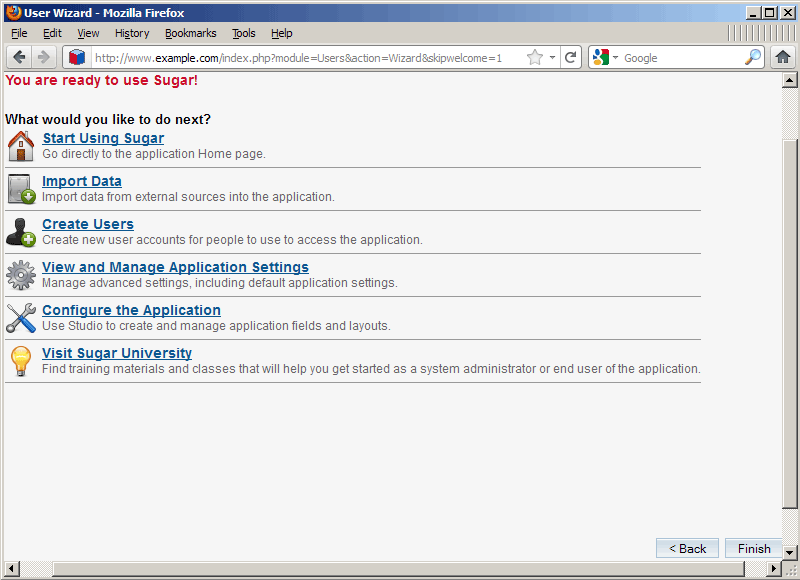Click the site identity icon before the URL
800x580 pixels.
point(77,57)
